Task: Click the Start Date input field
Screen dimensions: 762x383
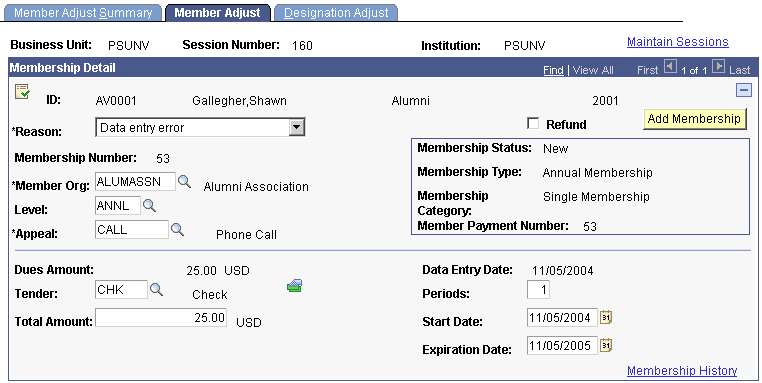Action: point(562,318)
